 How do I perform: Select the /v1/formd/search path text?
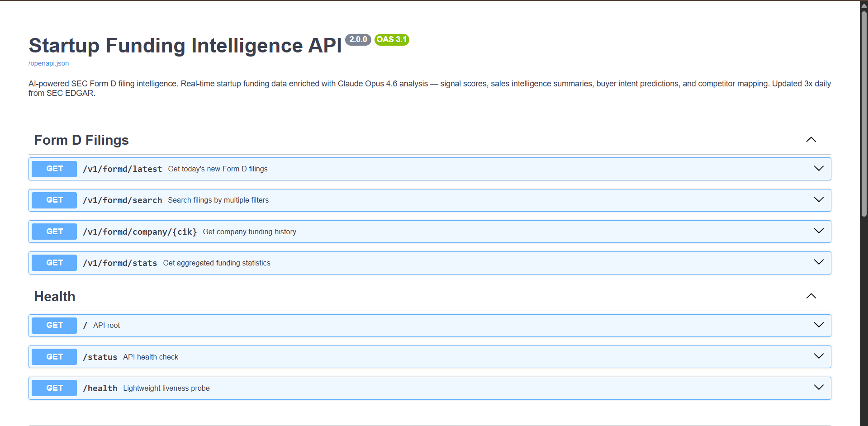pos(123,200)
